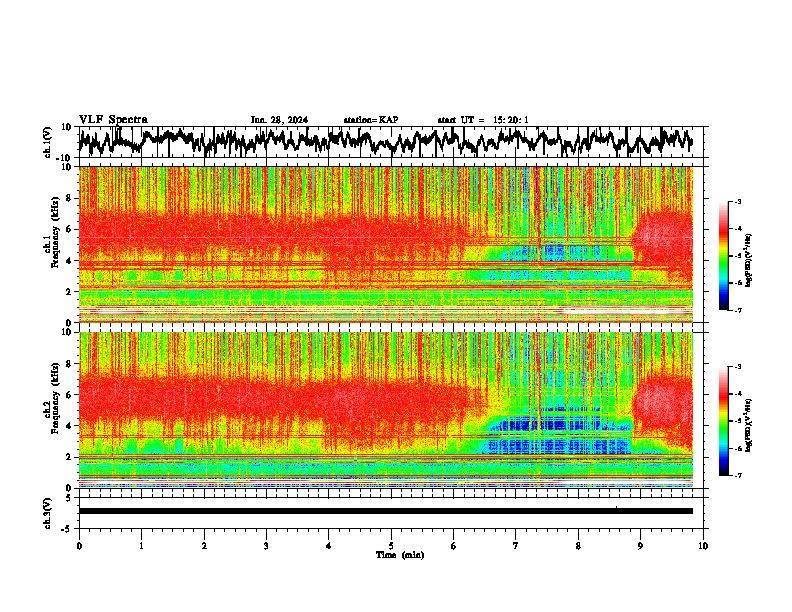Click the "Time (min)" x-axis label
This screenshot has height=612, width=792.
point(400,555)
